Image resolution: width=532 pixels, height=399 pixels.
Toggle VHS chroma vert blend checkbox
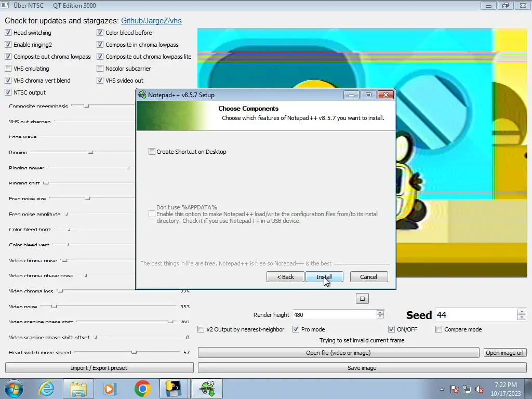click(8, 81)
